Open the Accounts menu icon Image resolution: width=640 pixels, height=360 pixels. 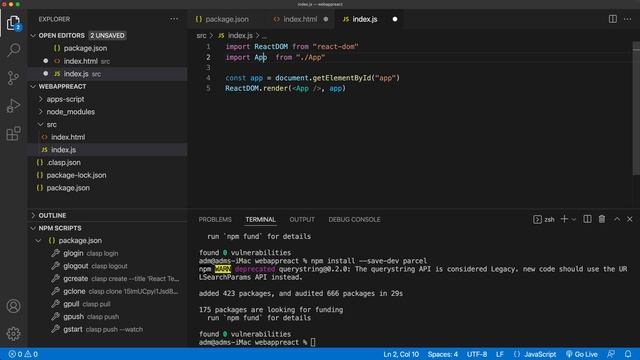coord(13,306)
